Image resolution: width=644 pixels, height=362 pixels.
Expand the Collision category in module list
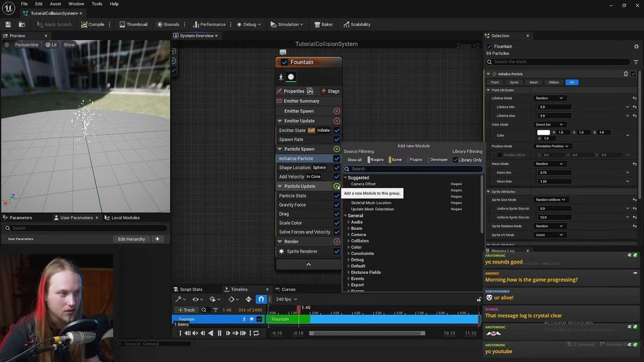(349, 241)
